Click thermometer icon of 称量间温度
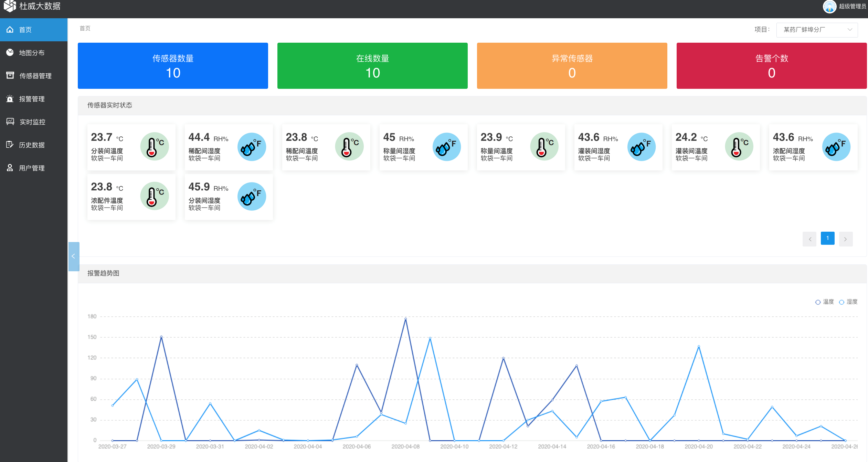 544,147
